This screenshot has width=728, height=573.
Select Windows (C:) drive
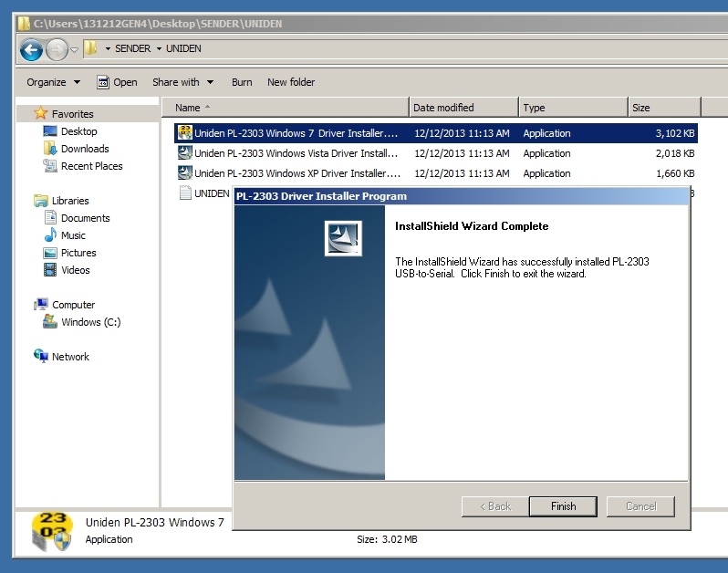pyautogui.click(x=90, y=322)
